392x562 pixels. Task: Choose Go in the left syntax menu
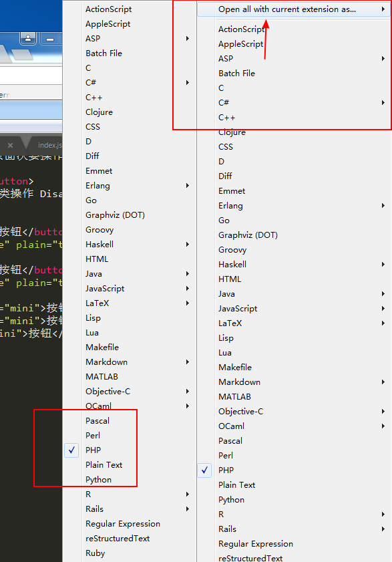[91, 200]
